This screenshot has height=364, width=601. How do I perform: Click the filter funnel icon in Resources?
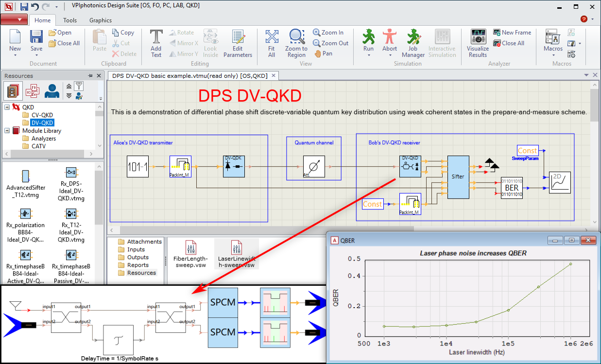tap(79, 86)
